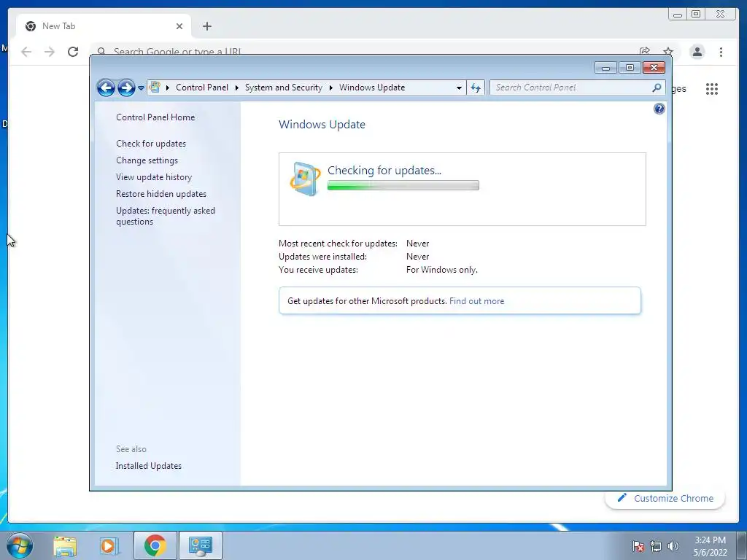Screen dimensions: 747x560
Task: Select the New Tab tab in Chrome
Action: pyautogui.click(x=104, y=26)
